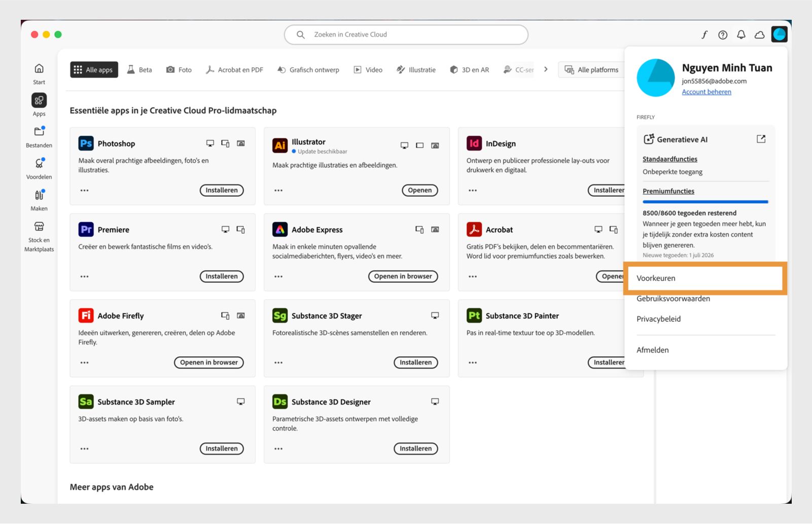
Task: Open Privacybeleid in profile menu
Action: [658, 319]
